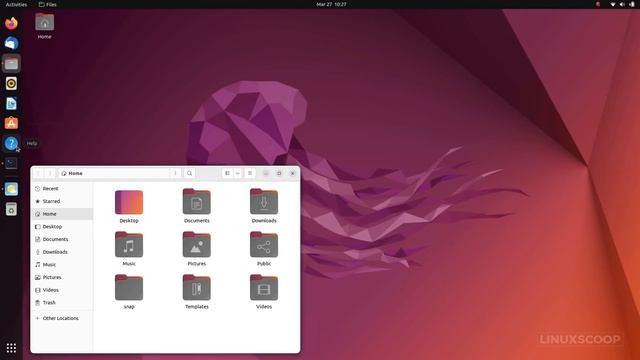Screen dimensions: 640x360
Task: Select Music in the sidebar
Action: tap(62, 264)
